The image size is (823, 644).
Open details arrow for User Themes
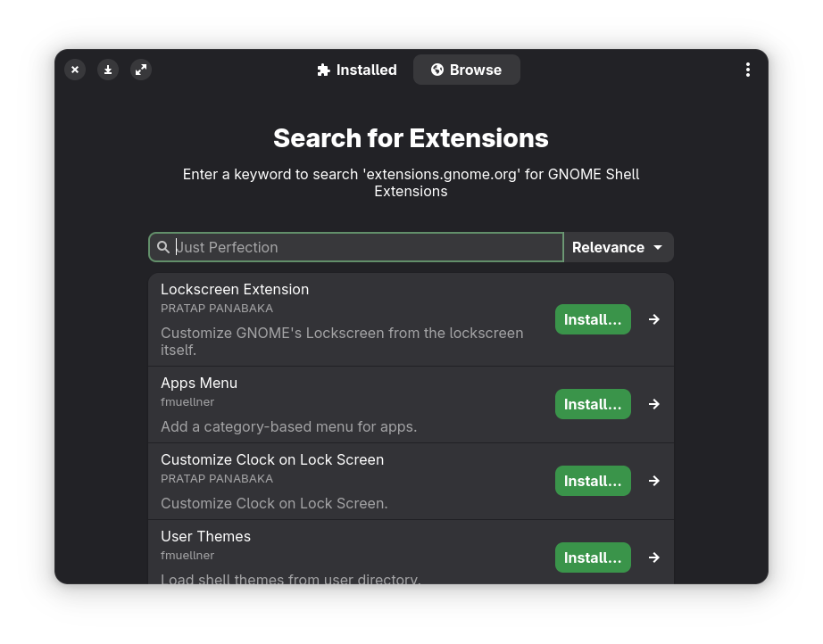[654, 557]
